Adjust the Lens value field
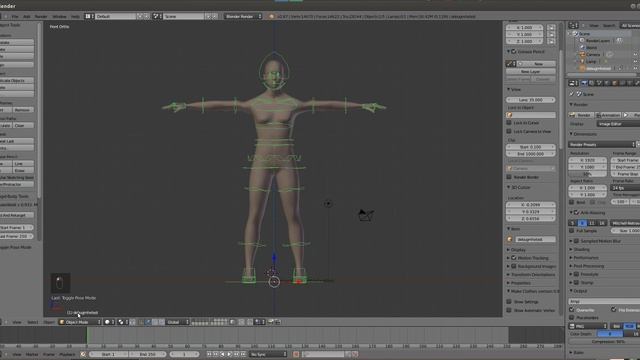This screenshot has width=640, height=360. (531, 100)
